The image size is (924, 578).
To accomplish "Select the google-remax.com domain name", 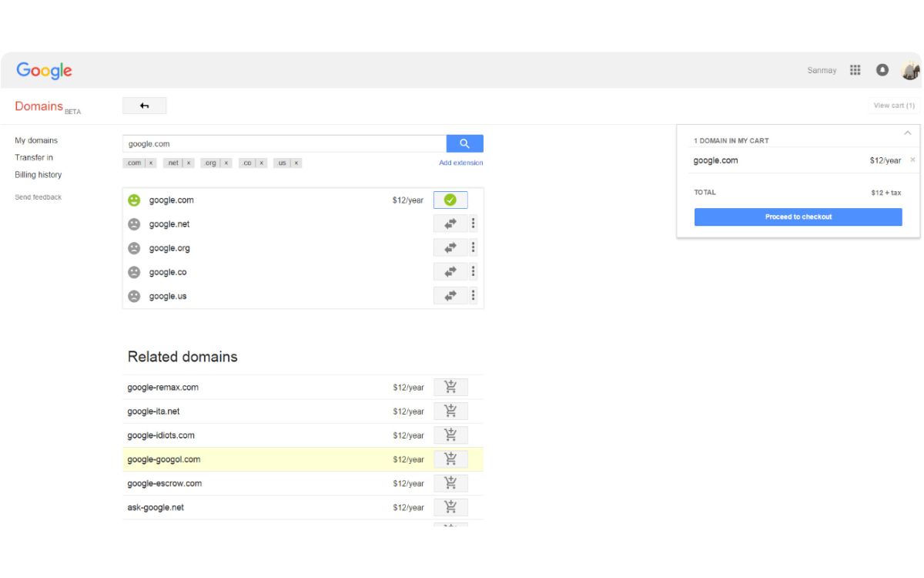I will pos(162,388).
